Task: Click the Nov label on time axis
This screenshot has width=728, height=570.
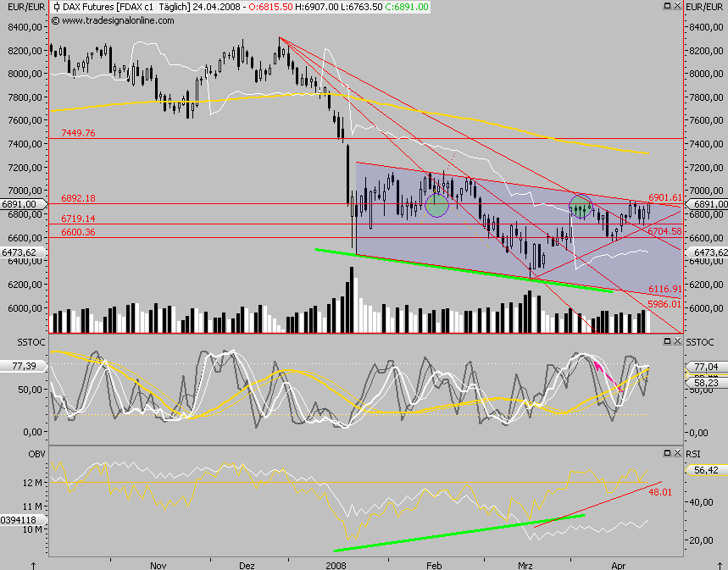Action: click(158, 566)
